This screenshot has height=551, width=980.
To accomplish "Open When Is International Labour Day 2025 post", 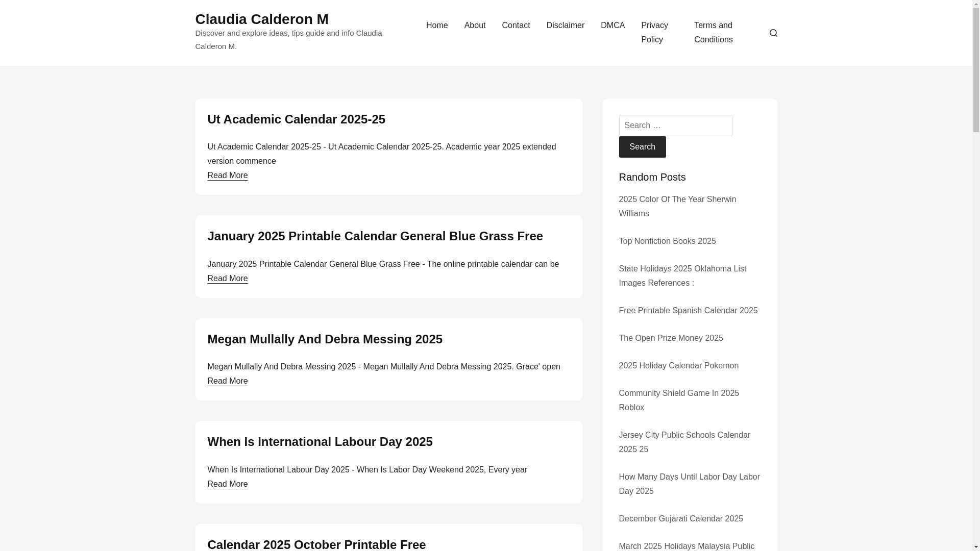I will click(320, 441).
